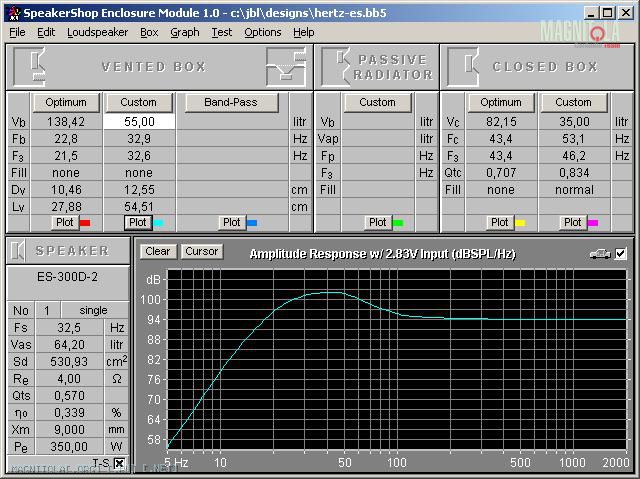Screen dimensions: 640x479
Task: Open the Help menu
Action: point(304,32)
